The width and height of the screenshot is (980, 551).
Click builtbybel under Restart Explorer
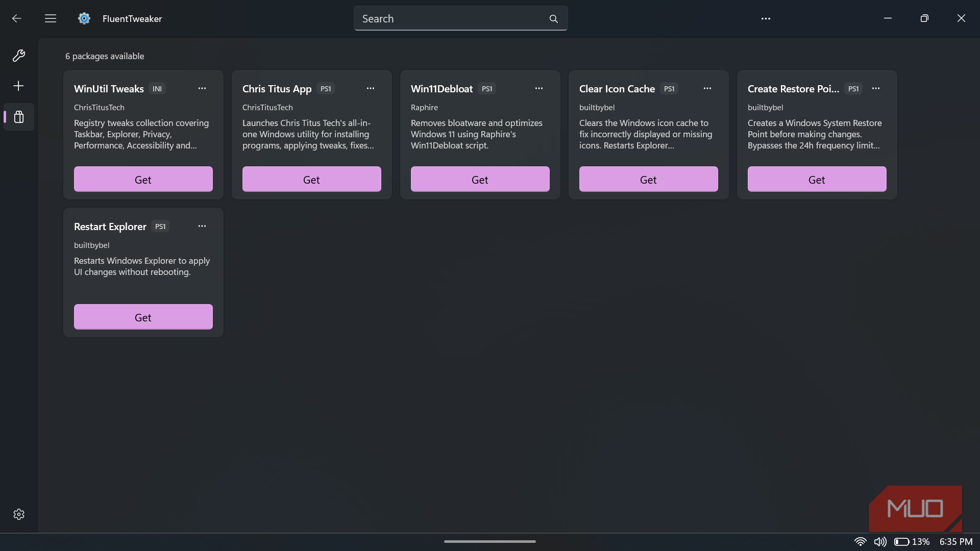coord(91,245)
